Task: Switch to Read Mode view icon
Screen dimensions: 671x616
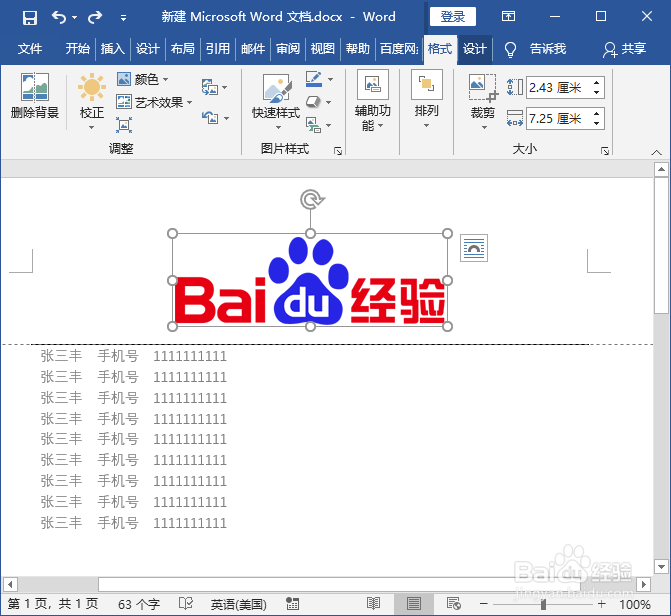Action: point(374,604)
